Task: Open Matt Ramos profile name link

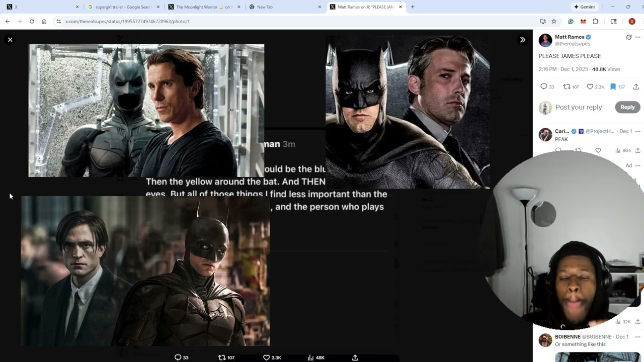Action: click(x=570, y=37)
